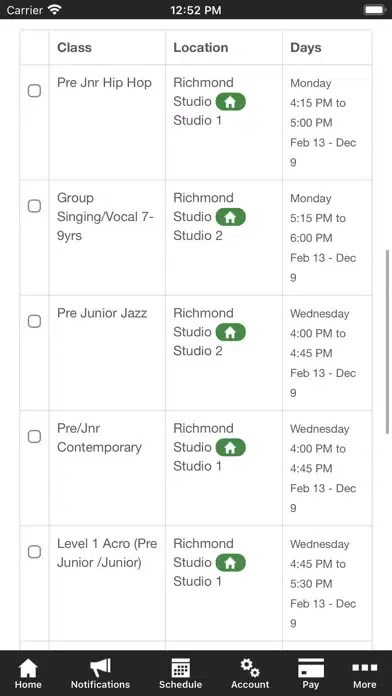Check the Pre Jnr Hip Hop checkbox
The image size is (392, 696).
pyautogui.click(x=34, y=91)
